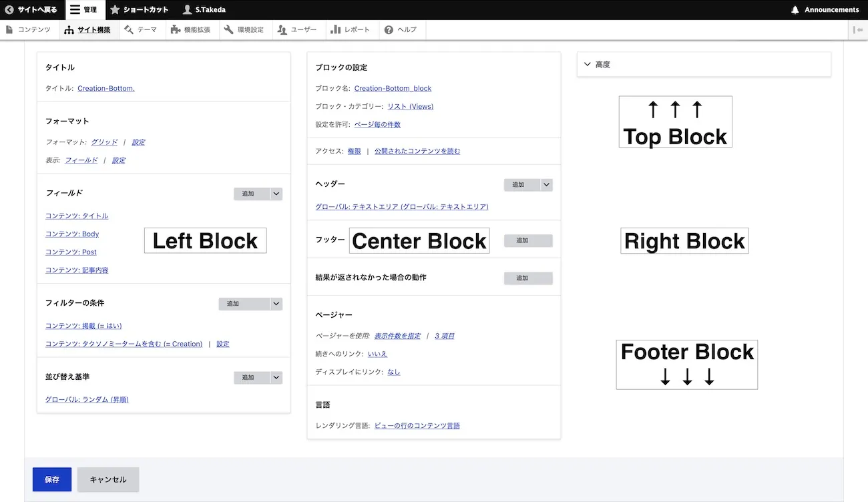The image size is (868, 502).
Task: Open dropdown arrow beside フィルターの条件 追加
Action: [276, 304]
